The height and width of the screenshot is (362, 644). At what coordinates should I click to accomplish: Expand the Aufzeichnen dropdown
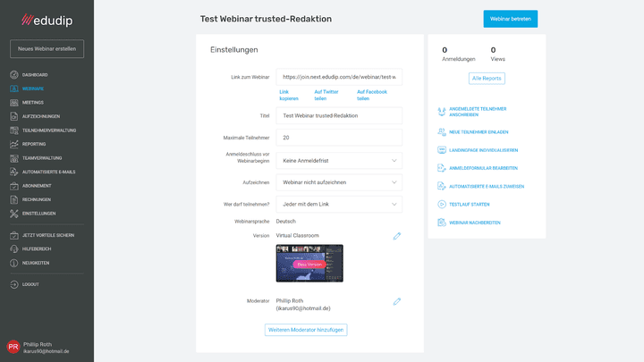[339, 182]
